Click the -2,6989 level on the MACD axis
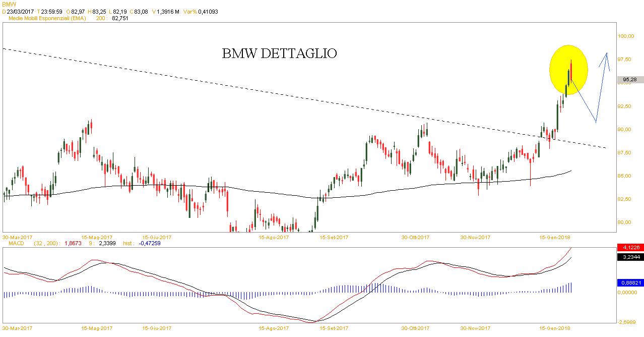 tap(627, 322)
